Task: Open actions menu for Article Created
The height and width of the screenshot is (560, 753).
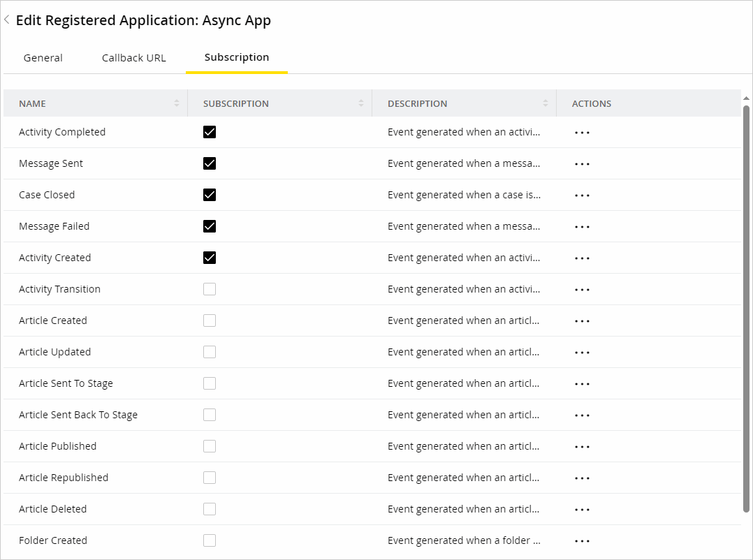Action: point(582,321)
